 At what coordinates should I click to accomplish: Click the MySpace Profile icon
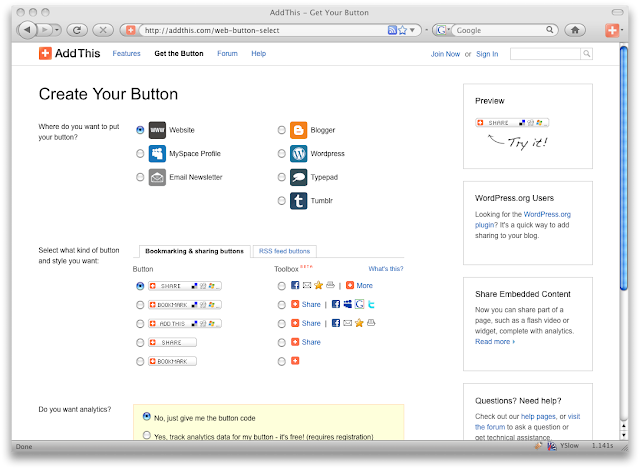pyautogui.click(x=157, y=154)
